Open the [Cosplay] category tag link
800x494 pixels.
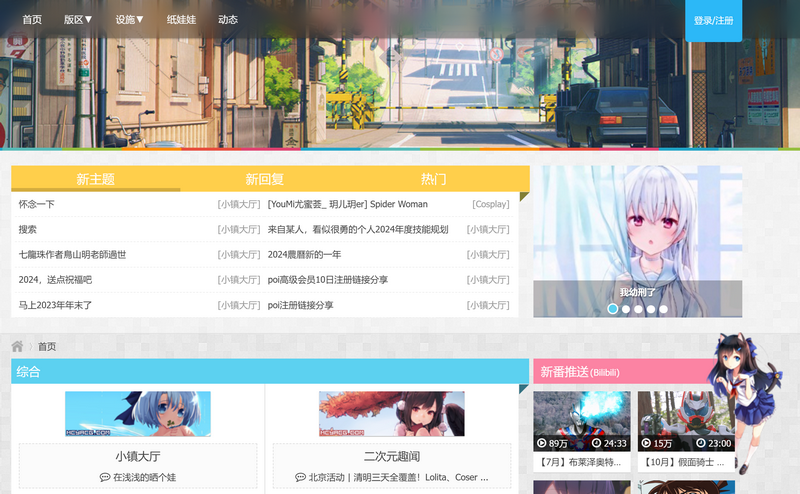pos(490,204)
